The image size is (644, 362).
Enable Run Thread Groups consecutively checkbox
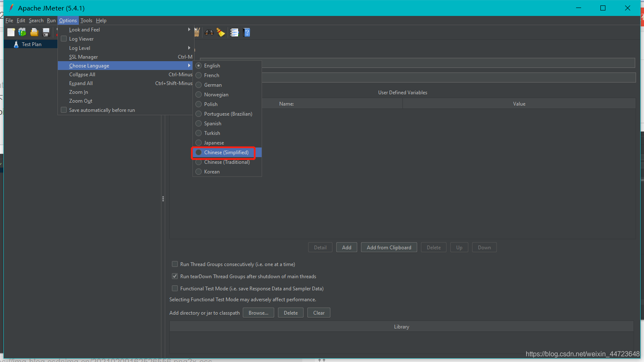click(175, 264)
